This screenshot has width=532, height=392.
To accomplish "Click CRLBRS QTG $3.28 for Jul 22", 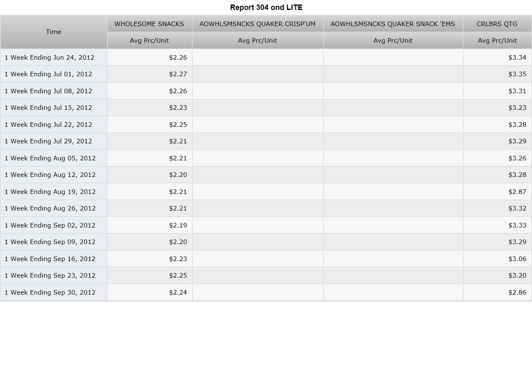I will (517, 125).
